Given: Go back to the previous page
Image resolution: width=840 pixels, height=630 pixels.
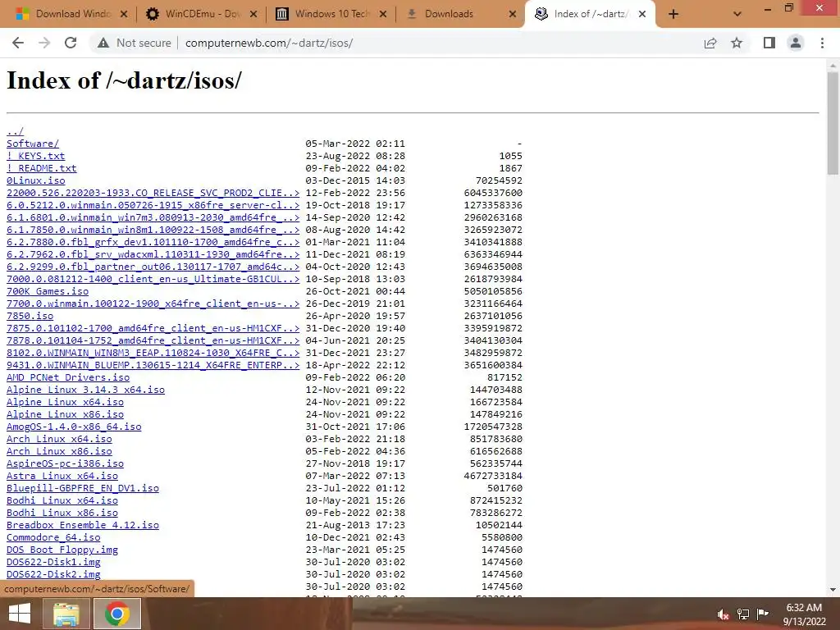Looking at the screenshot, I should [x=18, y=43].
